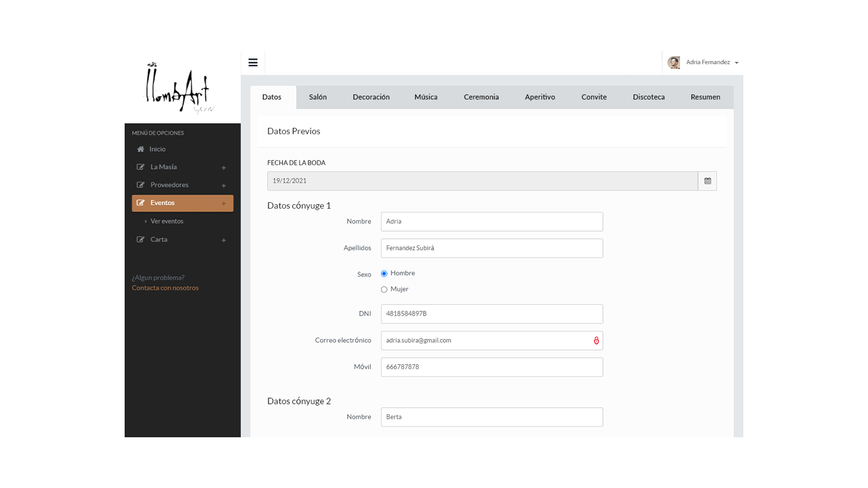This screenshot has width=868, height=488.
Task: Switch to the Ceremonia tab
Action: tap(481, 97)
